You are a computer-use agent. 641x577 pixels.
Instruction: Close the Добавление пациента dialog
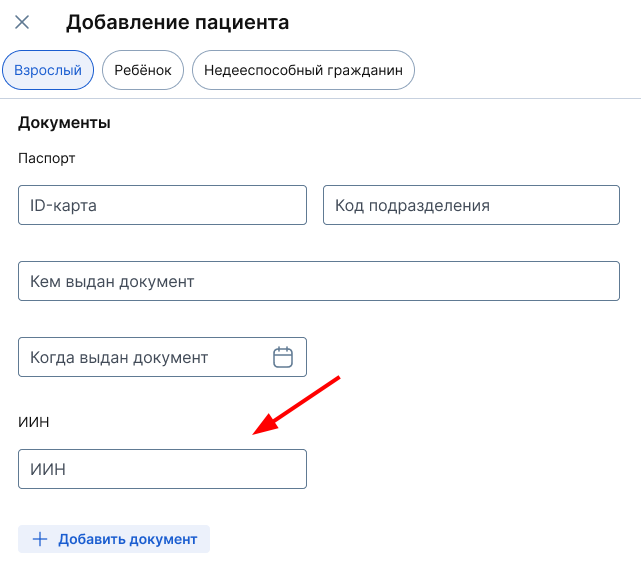click(22, 22)
